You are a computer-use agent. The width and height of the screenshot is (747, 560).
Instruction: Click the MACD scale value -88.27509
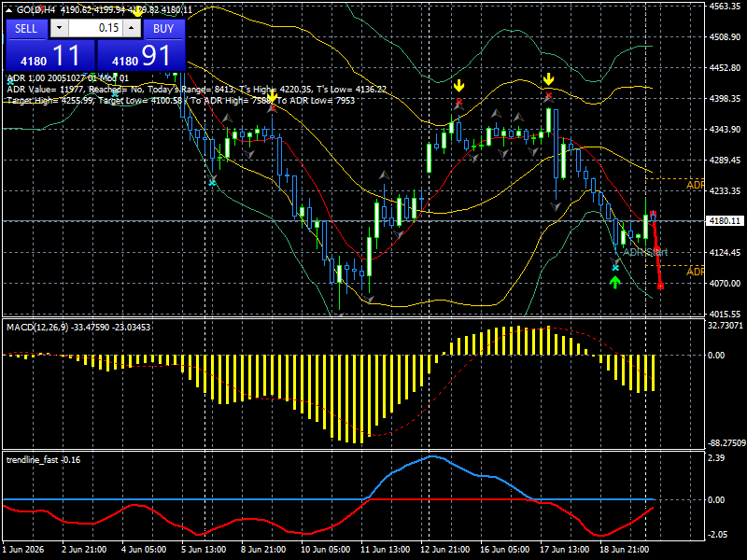click(x=726, y=443)
